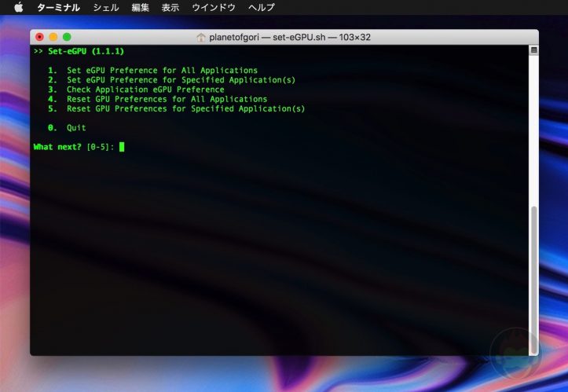This screenshot has height=392, width=568.
Task: Open the ターミナル menu
Action: point(58,7)
